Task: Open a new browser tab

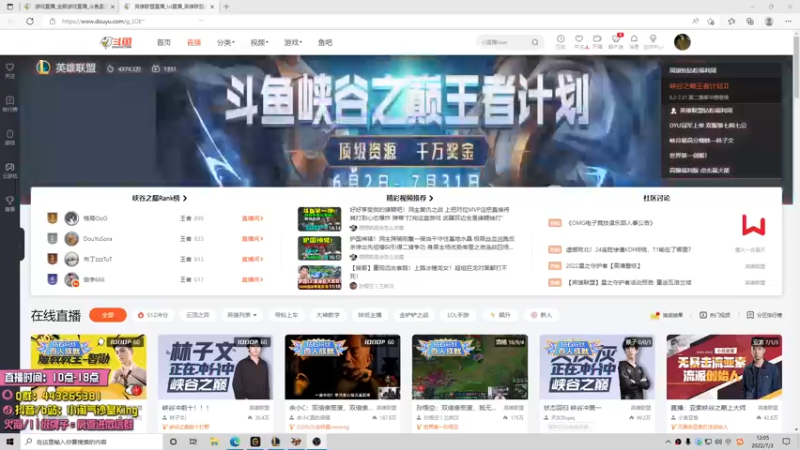Action: point(226,7)
